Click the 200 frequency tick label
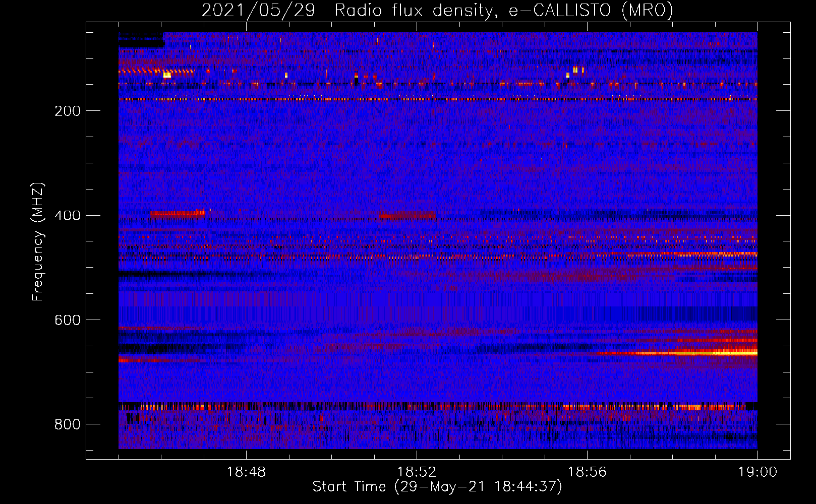The width and height of the screenshot is (816, 504). 68,111
